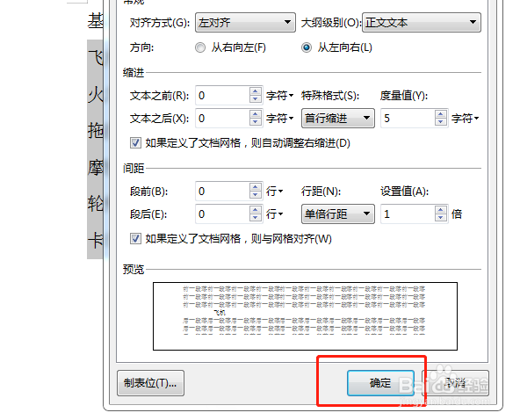This screenshot has width=520, height=420.
Task: Open unit dropdown 行 next to 段前
Action: coord(274,192)
